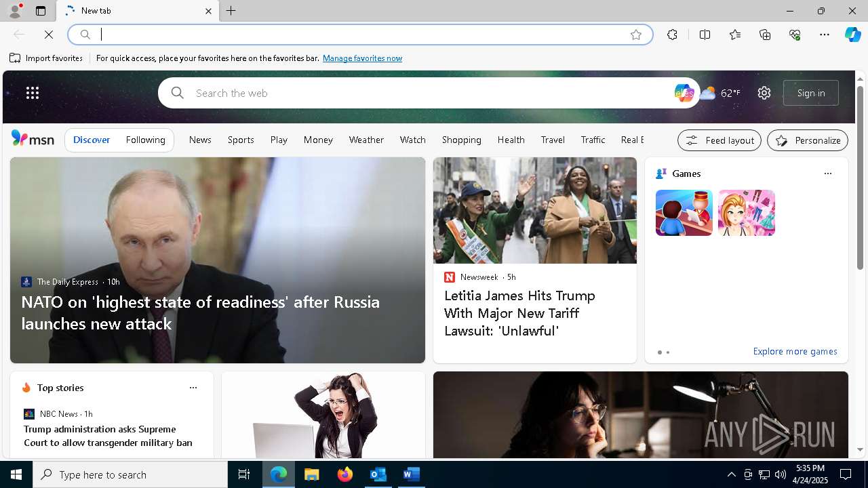Viewport: 868px width, 488px height.
Task: Show hidden system tray icons
Action: click(x=731, y=474)
